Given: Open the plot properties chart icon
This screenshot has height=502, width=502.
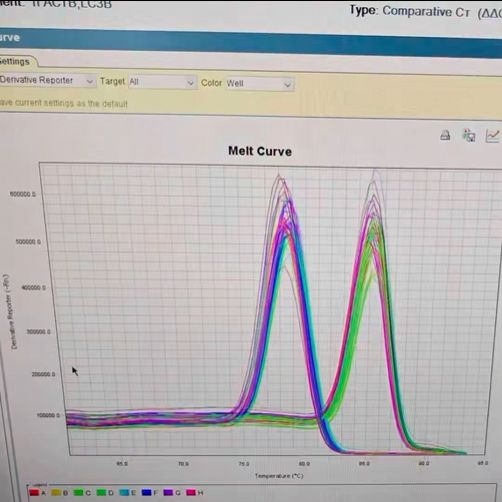Looking at the screenshot, I should pos(493,136).
